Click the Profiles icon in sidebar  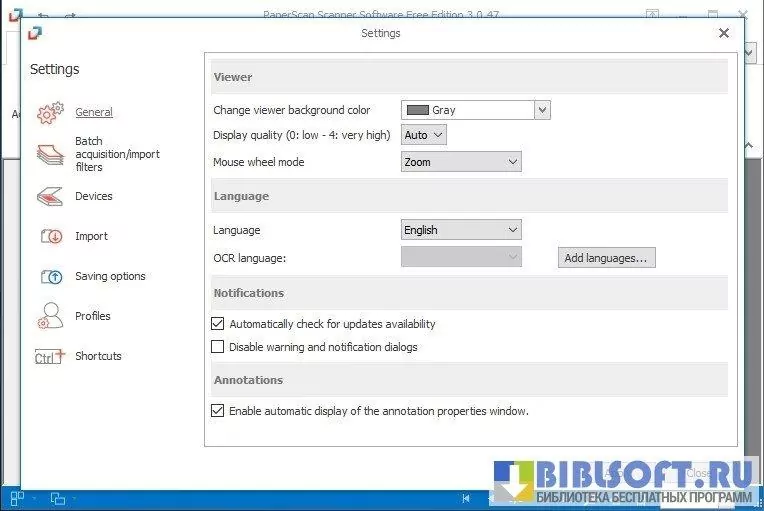[50, 317]
